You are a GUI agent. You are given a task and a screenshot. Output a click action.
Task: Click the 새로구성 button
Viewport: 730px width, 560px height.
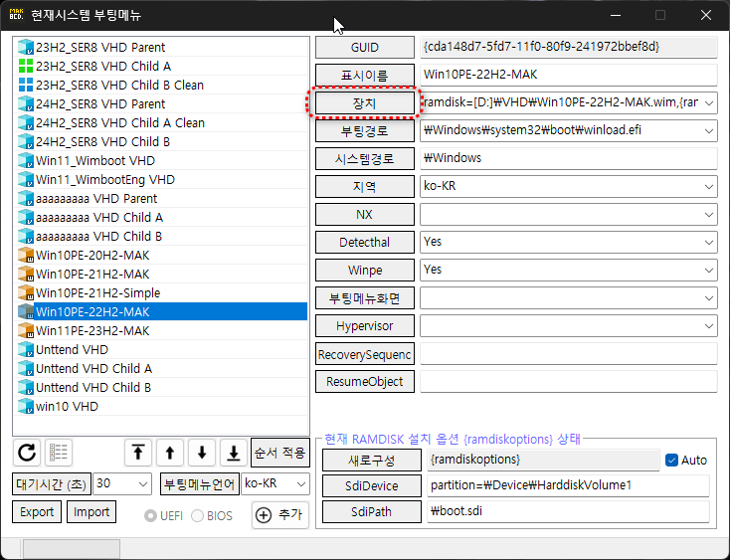coord(372,460)
